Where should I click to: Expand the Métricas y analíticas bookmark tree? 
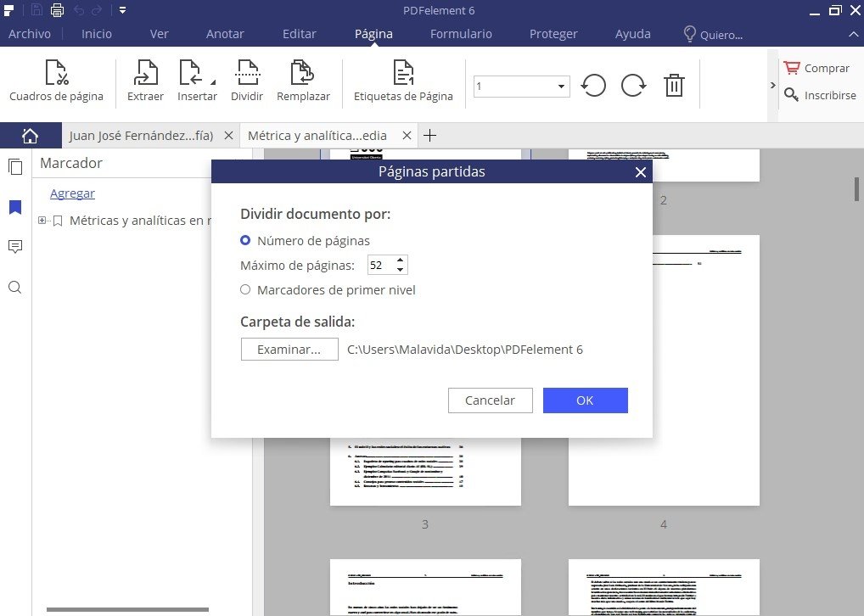click(x=42, y=221)
